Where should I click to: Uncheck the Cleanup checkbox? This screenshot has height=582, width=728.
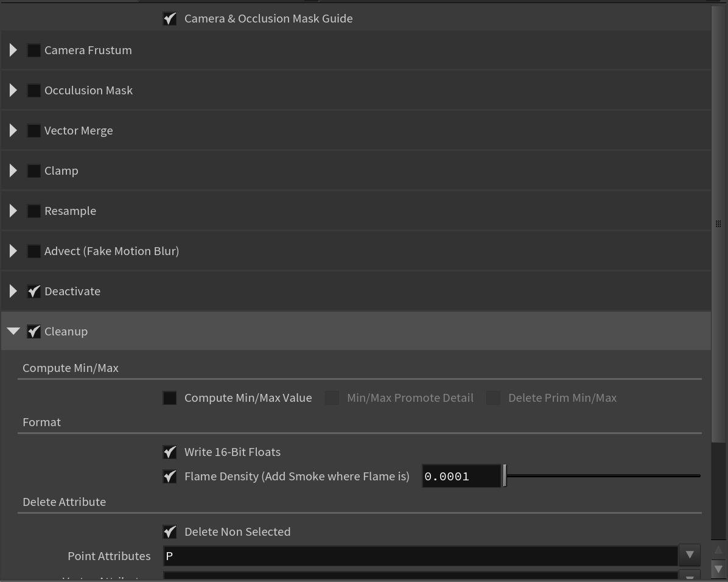pos(33,331)
